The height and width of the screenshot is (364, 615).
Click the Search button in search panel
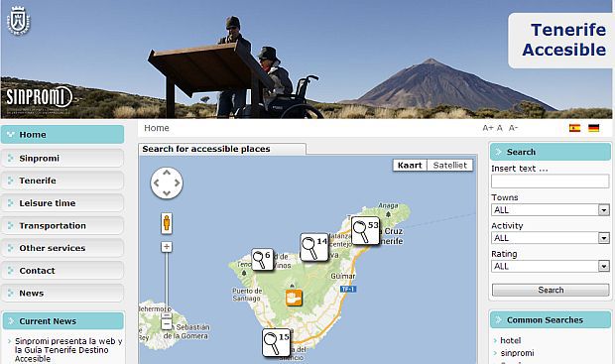[551, 290]
